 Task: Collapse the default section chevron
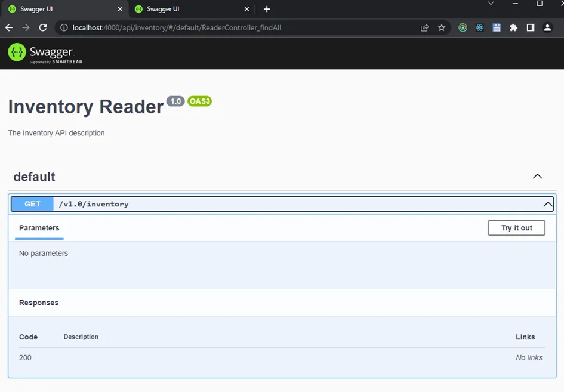[x=537, y=176]
